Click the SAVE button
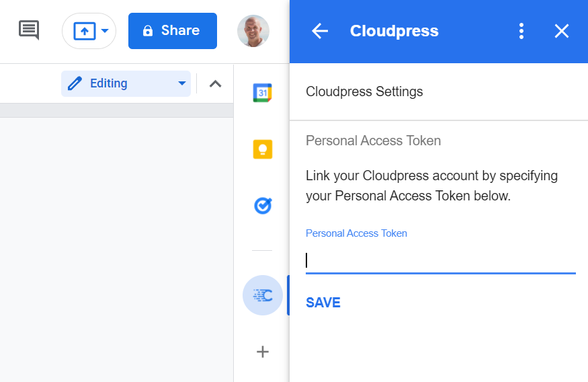Image resolution: width=588 pixels, height=382 pixels. [323, 303]
